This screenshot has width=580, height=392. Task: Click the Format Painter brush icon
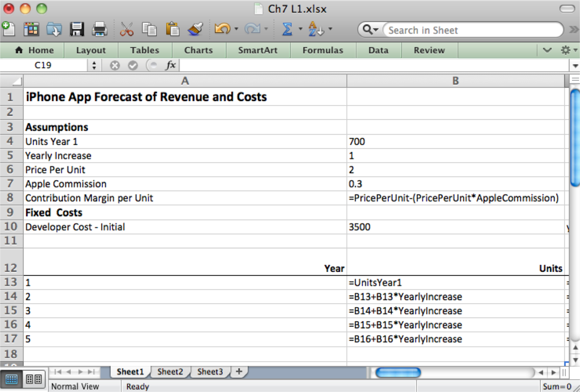tap(195, 29)
